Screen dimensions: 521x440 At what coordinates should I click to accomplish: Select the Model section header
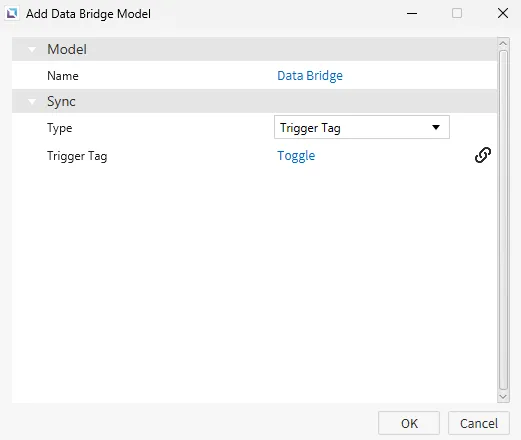coord(254,49)
